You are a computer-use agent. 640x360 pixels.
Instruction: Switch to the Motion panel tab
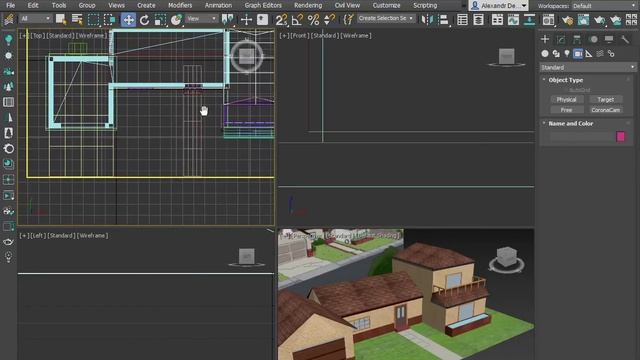(593, 39)
